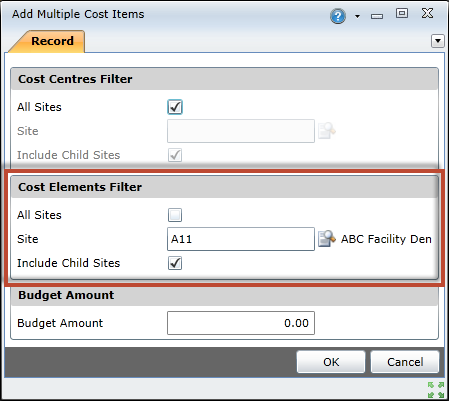This screenshot has height=401, width=449.
Task: Open the tab options dropdown at the right of the Record tab
Action: pos(438,41)
